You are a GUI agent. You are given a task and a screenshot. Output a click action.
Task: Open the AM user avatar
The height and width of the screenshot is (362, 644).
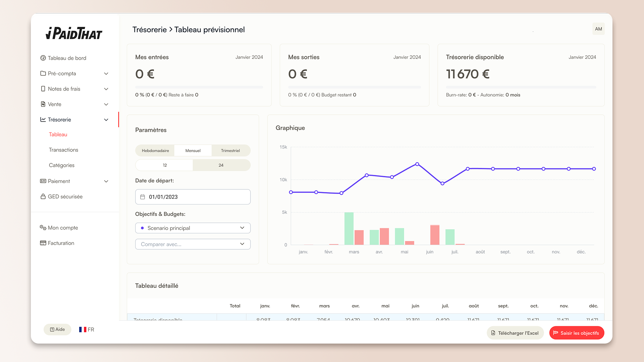pos(598,29)
